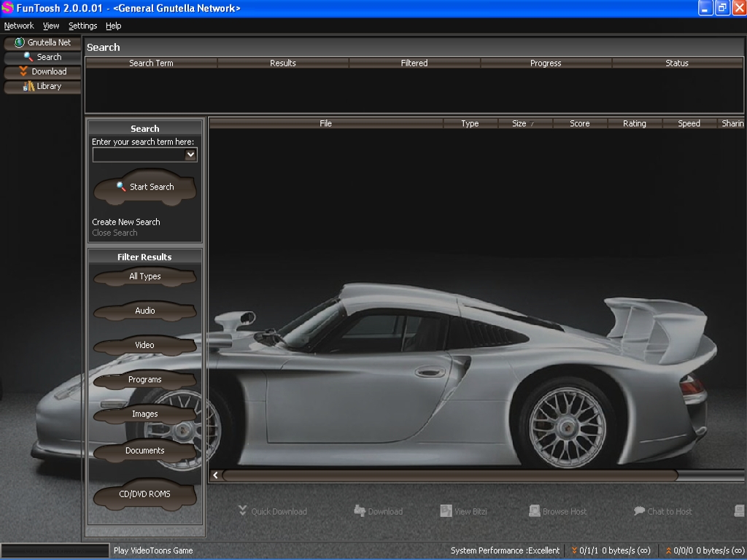Filter results by Audio
Image resolution: width=747 pixels, height=560 pixels.
(144, 311)
